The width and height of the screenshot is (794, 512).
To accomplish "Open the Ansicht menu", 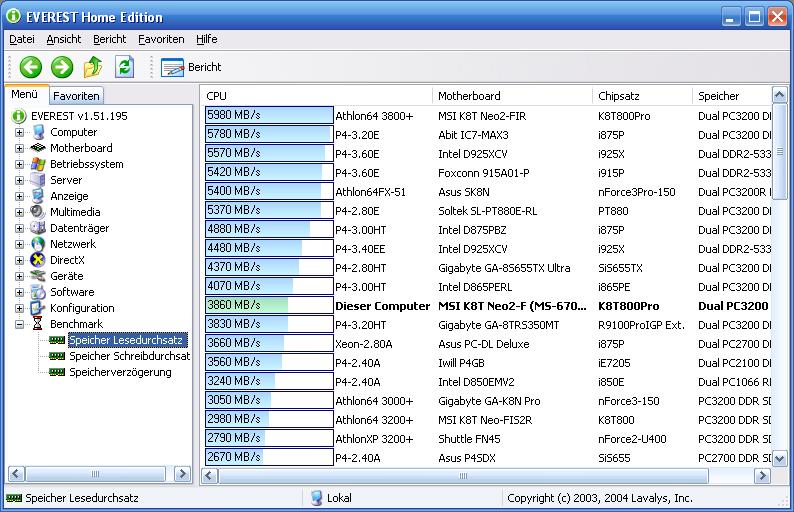I will (x=64, y=39).
